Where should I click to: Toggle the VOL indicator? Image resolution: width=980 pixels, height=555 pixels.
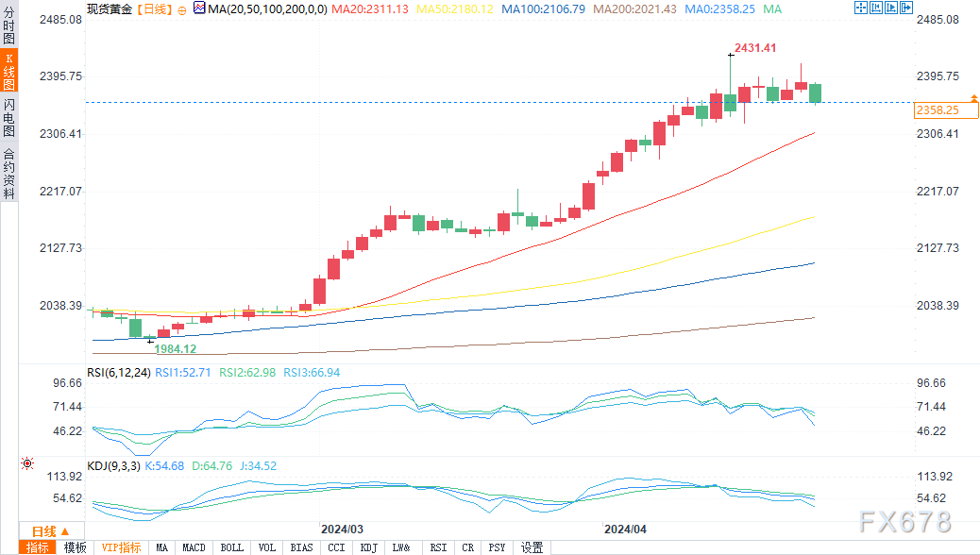[267, 547]
